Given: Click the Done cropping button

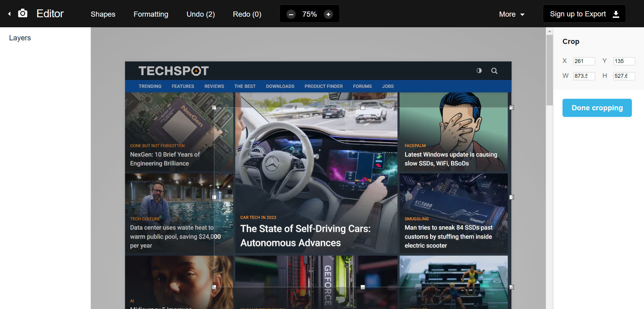Looking at the screenshot, I should click(597, 108).
